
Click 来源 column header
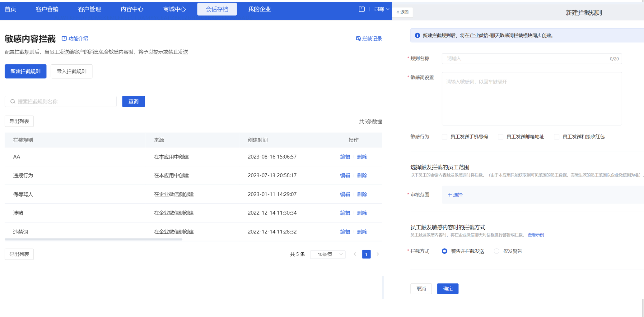(x=159, y=140)
